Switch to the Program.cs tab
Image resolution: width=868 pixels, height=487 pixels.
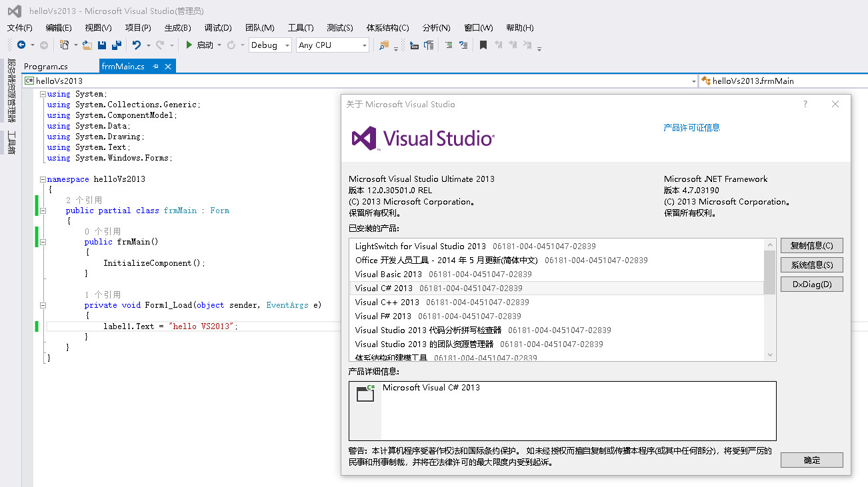click(x=46, y=67)
